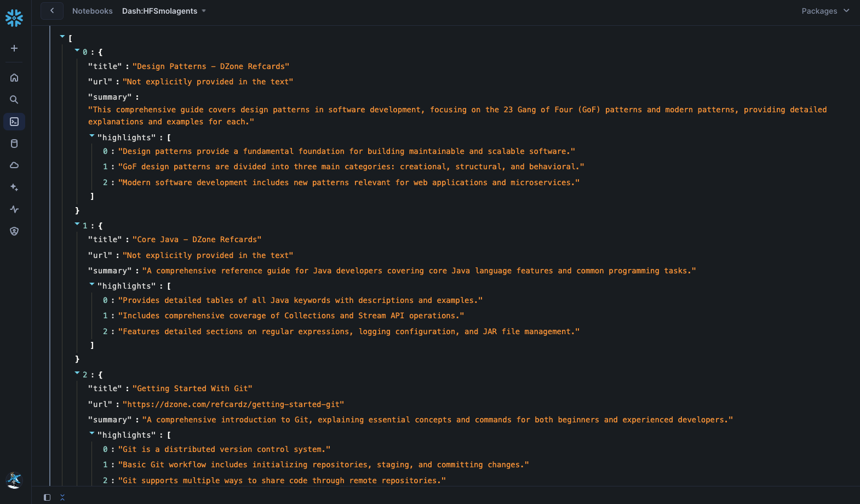Click highlight "Design patterns provide a fundamental foundation"
Screen dimensions: 860x504
(x=347, y=151)
